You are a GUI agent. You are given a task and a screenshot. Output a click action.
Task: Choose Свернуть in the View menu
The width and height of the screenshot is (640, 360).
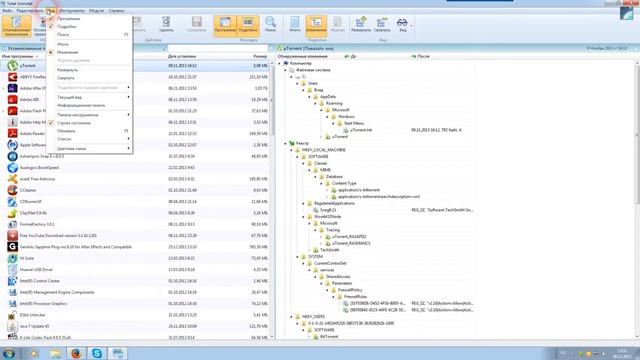pos(90,78)
